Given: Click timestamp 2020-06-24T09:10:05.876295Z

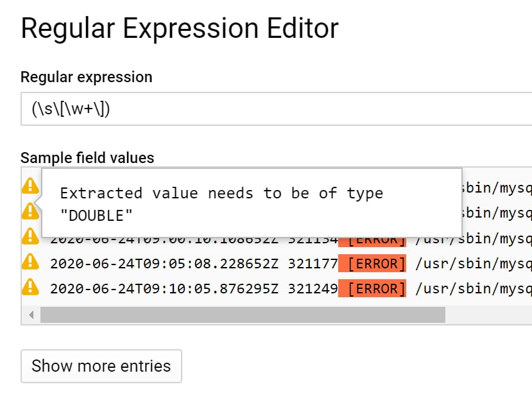Looking at the screenshot, I should [164, 289].
